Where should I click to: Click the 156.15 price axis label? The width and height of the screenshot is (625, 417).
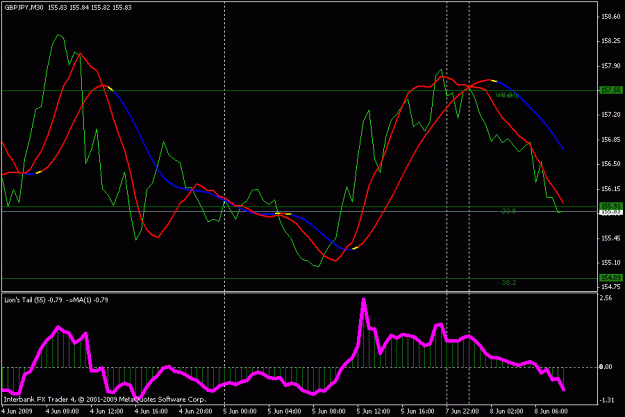click(x=612, y=189)
